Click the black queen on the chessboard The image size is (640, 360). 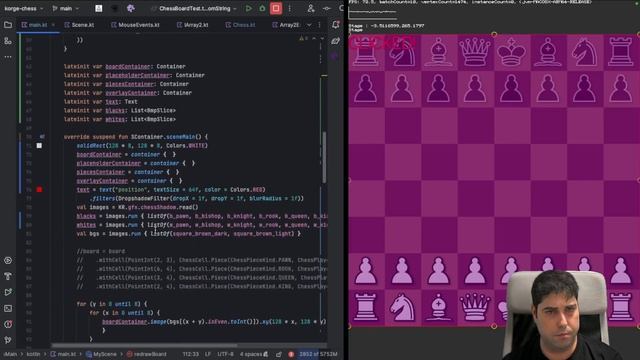[475, 52]
